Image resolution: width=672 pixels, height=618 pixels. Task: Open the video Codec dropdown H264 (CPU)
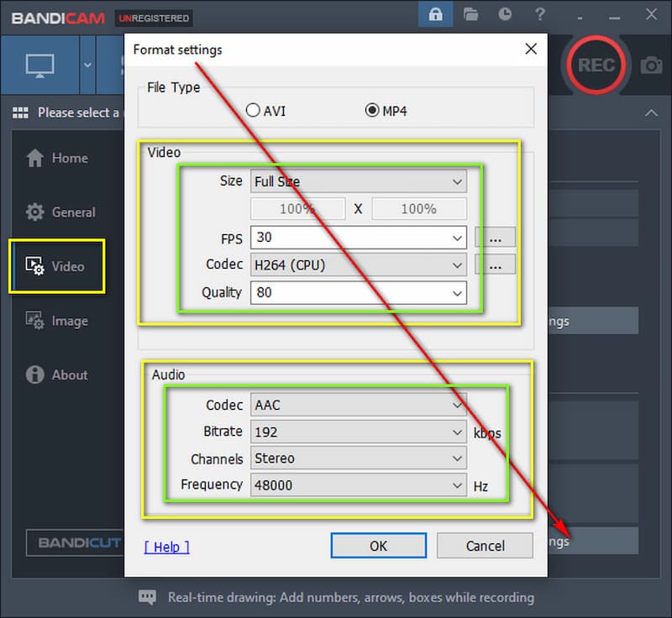pyautogui.click(x=359, y=265)
